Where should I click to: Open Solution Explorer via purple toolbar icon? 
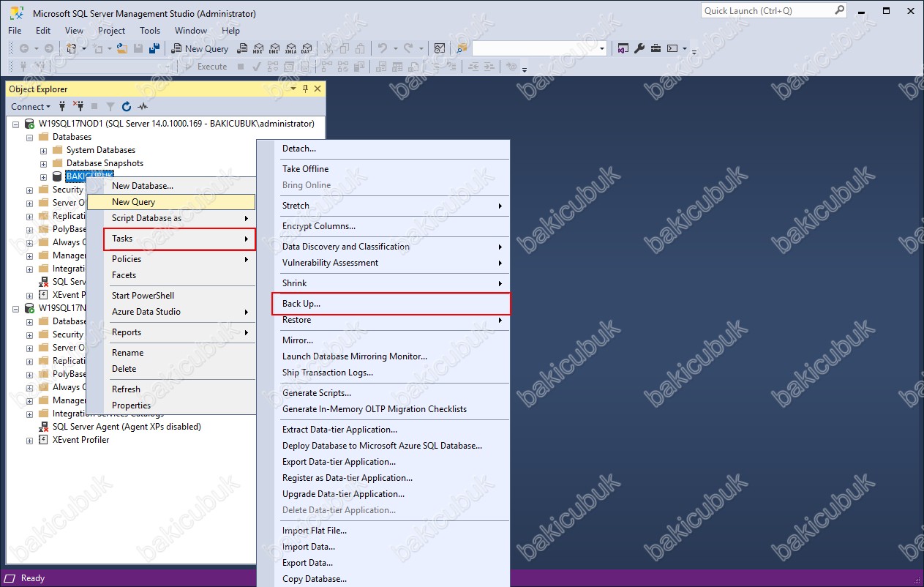[623, 48]
